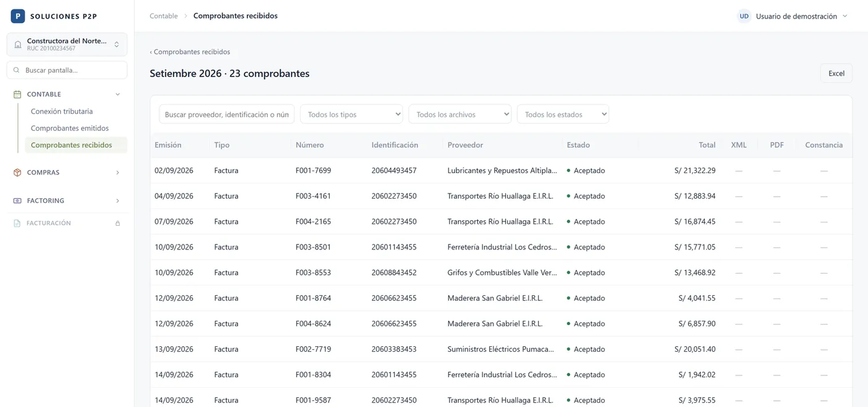Screen dimensions: 868x407
Task: Click identification 20604493457
Action: click(394, 171)
